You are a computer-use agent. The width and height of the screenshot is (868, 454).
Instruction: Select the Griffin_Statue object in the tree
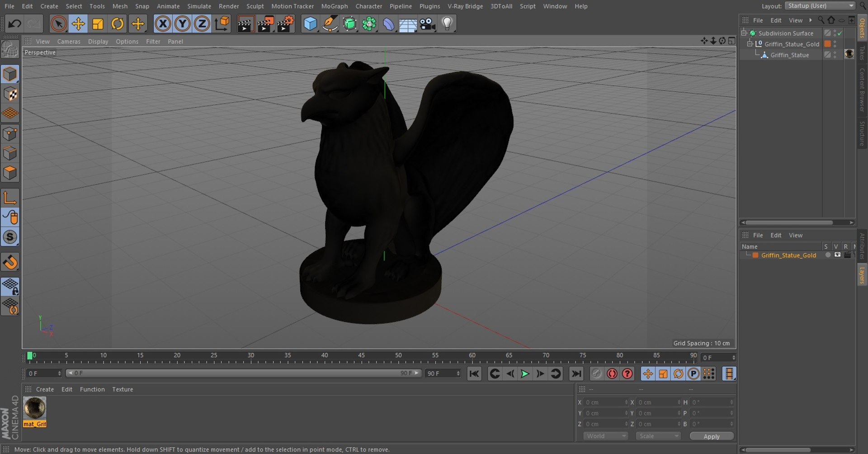789,55
